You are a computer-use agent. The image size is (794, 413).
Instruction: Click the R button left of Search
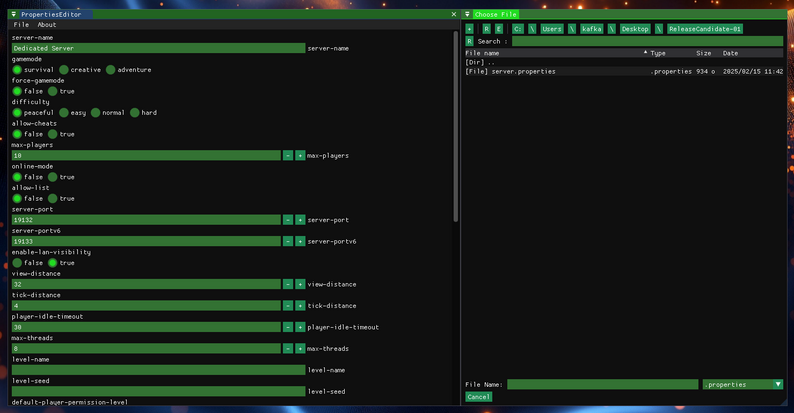469,42
